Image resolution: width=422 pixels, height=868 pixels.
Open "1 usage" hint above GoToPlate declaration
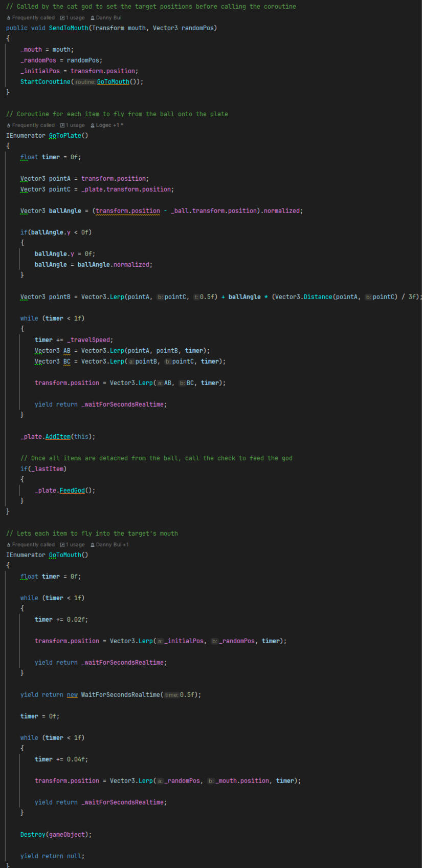72,125
